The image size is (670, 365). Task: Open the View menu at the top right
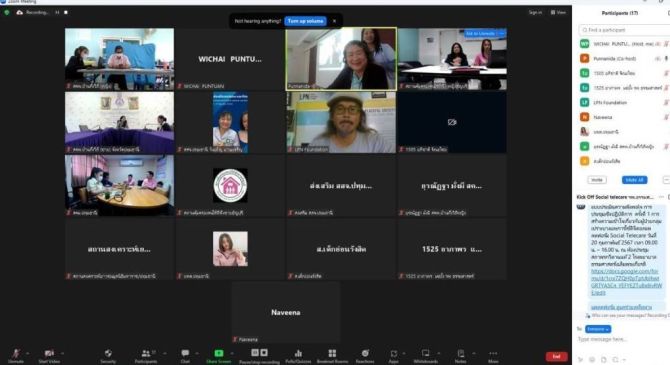[558, 12]
